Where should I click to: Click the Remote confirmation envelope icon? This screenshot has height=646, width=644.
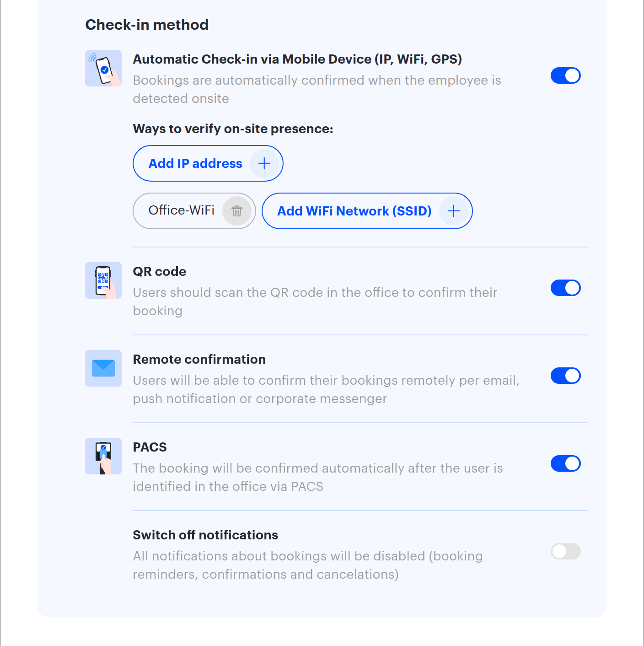coord(103,368)
